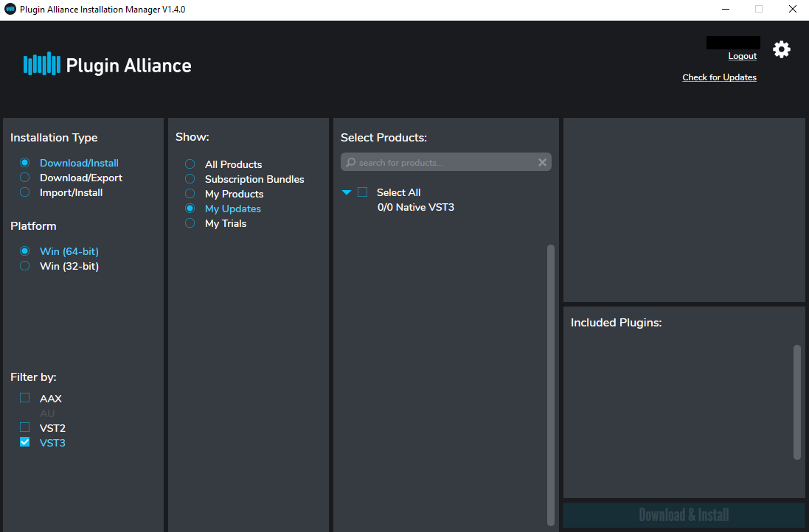
Task: Disable the VST3 format filter
Action: 24,442
